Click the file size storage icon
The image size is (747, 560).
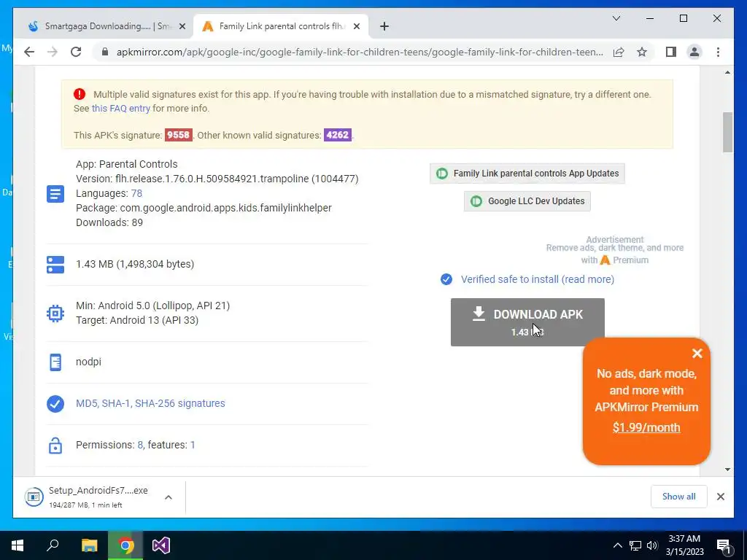pyautogui.click(x=55, y=265)
